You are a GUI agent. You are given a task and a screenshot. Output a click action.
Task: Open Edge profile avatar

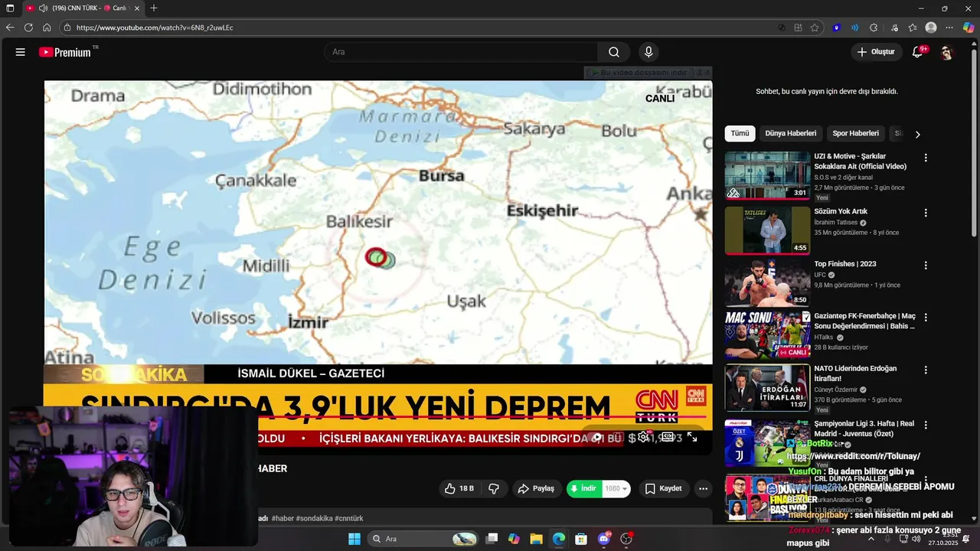pyautogui.click(x=931, y=28)
